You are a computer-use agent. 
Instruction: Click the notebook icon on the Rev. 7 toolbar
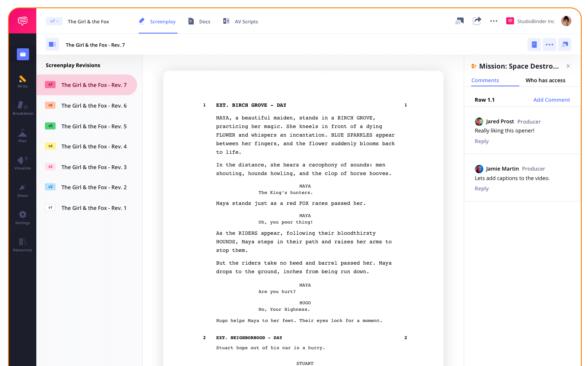[534, 44]
